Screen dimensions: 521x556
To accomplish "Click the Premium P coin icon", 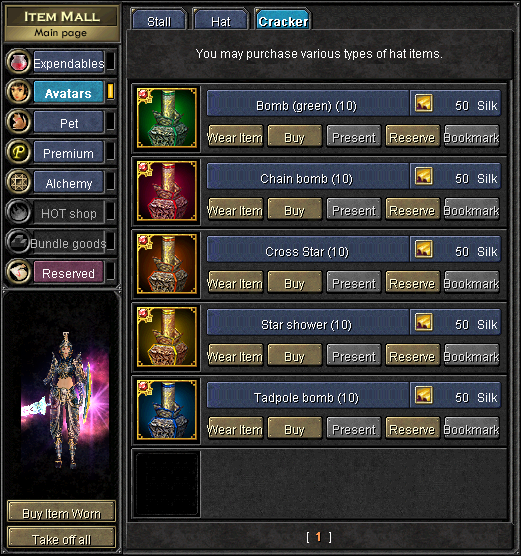I will click(18, 152).
